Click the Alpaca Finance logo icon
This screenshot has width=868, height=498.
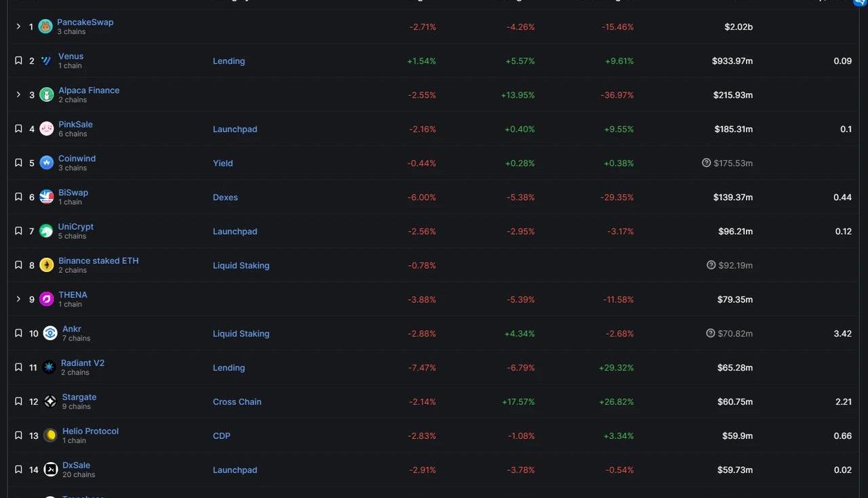pyautogui.click(x=46, y=95)
